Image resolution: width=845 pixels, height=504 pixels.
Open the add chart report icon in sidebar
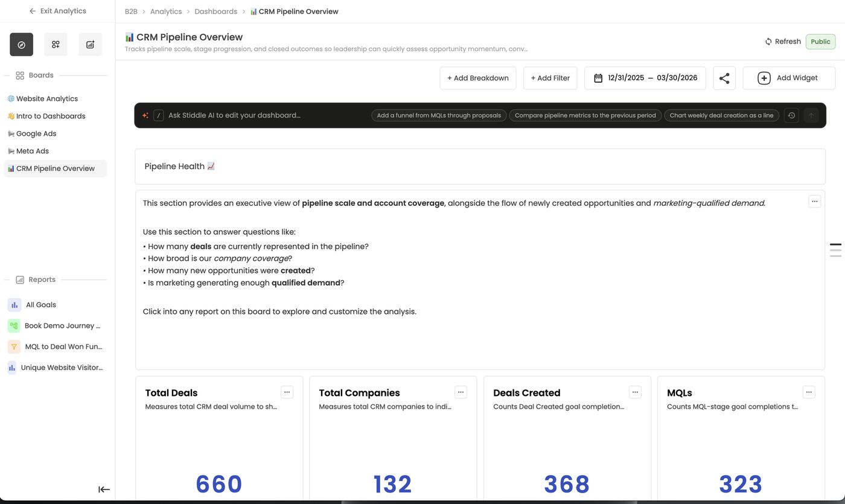coord(90,45)
